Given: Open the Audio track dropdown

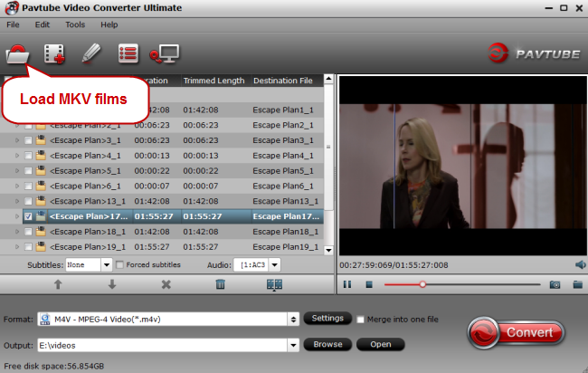Looking at the screenshot, I should point(274,265).
